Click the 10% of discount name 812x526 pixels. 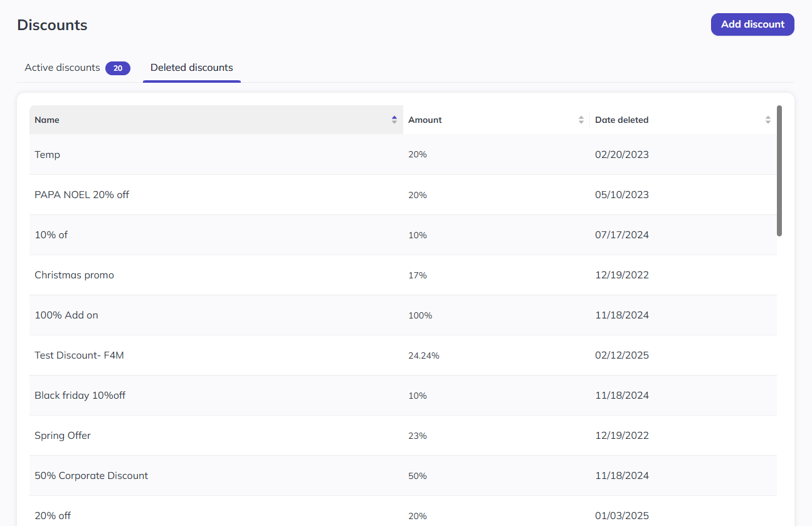(51, 235)
